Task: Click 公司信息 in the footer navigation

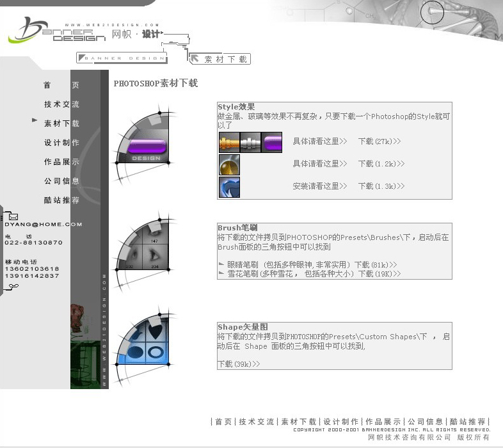Action: click(x=425, y=422)
